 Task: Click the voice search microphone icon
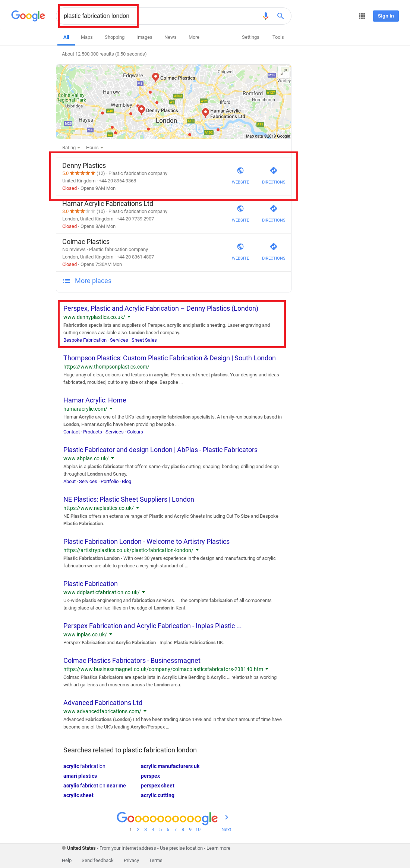[265, 16]
